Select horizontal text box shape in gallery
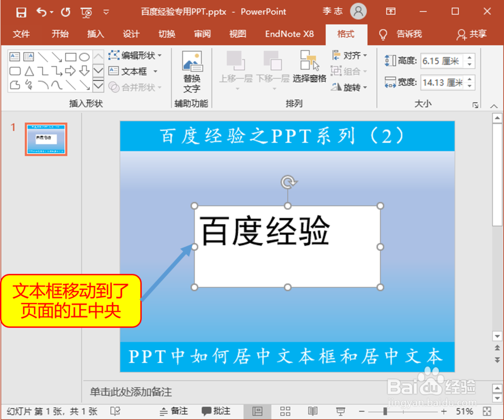Viewport: 504px width, 420px height. click(x=15, y=57)
